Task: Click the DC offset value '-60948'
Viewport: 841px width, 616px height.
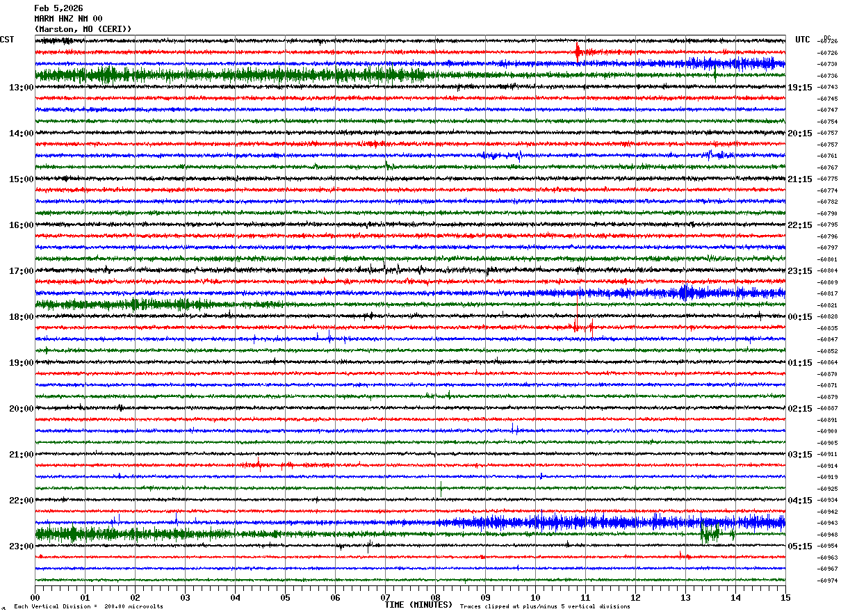Action: pyautogui.click(x=827, y=535)
